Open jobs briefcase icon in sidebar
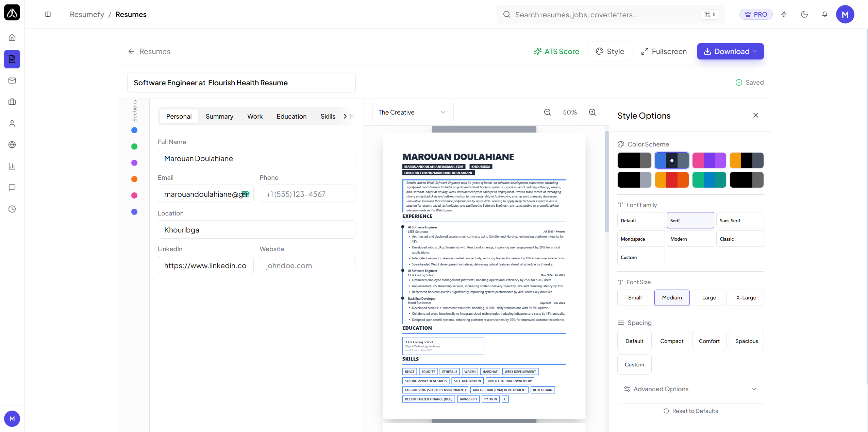Screen dimensions: 868x432 (x=12, y=102)
